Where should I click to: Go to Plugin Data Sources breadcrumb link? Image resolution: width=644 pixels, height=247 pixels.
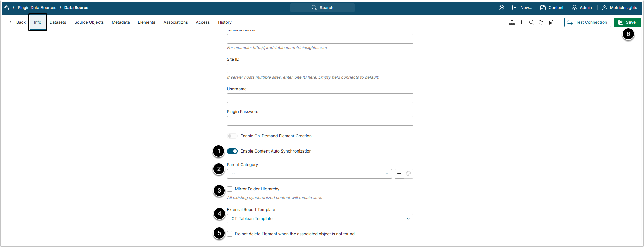[37, 8]
